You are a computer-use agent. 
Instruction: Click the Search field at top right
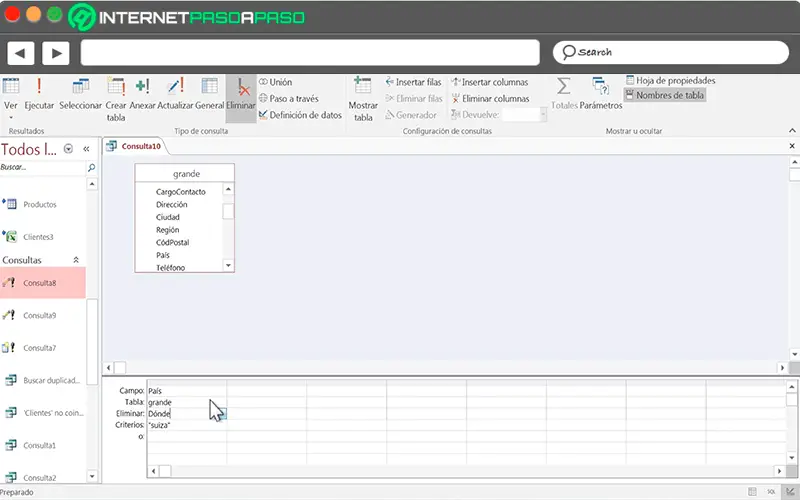tap(670, 53)
